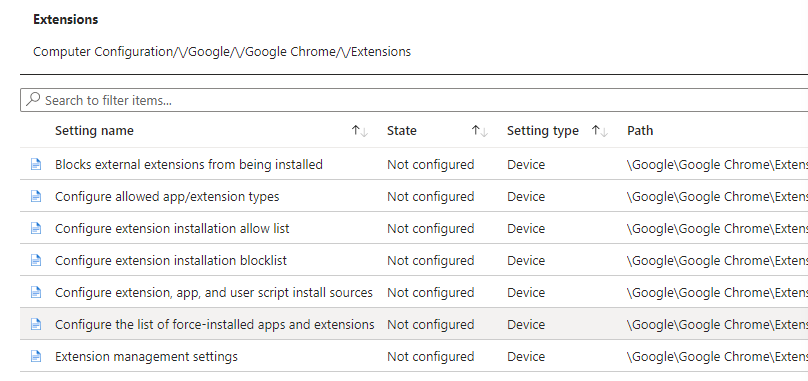Open Extension management settings entry
Viewport: 808px width, 381px height.
coord(146,356)
